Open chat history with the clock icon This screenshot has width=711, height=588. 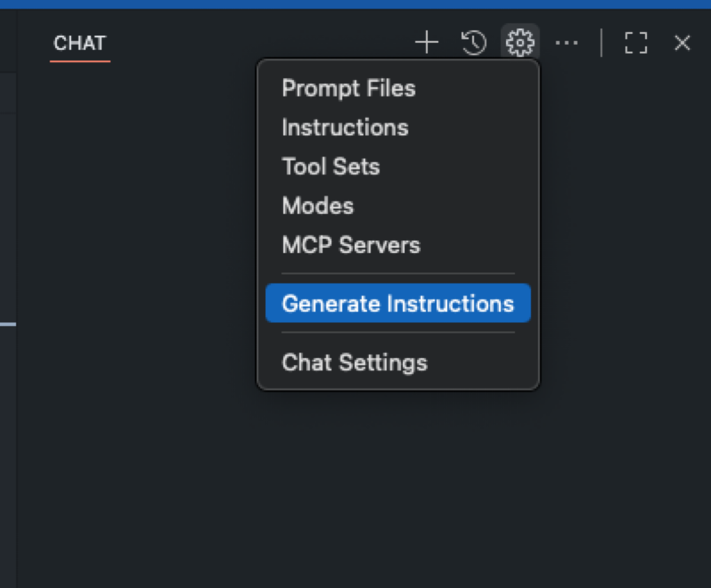click(473, 43)
